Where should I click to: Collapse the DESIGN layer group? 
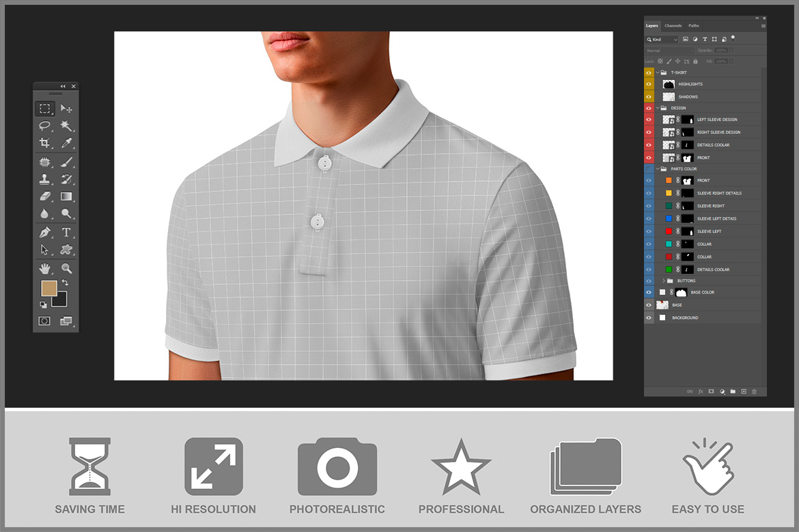pos(658,108)
